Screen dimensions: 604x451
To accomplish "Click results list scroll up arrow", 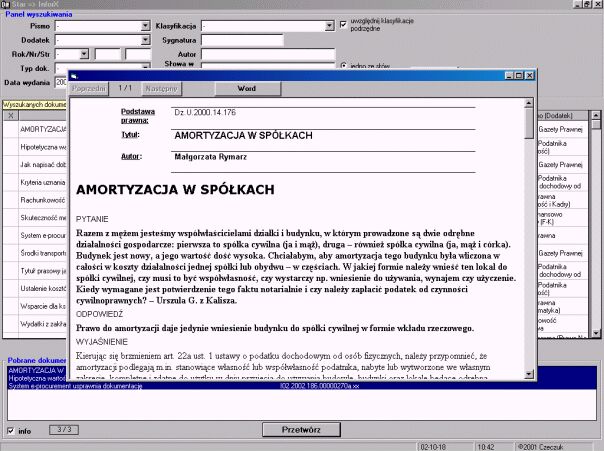I will pos(596,115).
